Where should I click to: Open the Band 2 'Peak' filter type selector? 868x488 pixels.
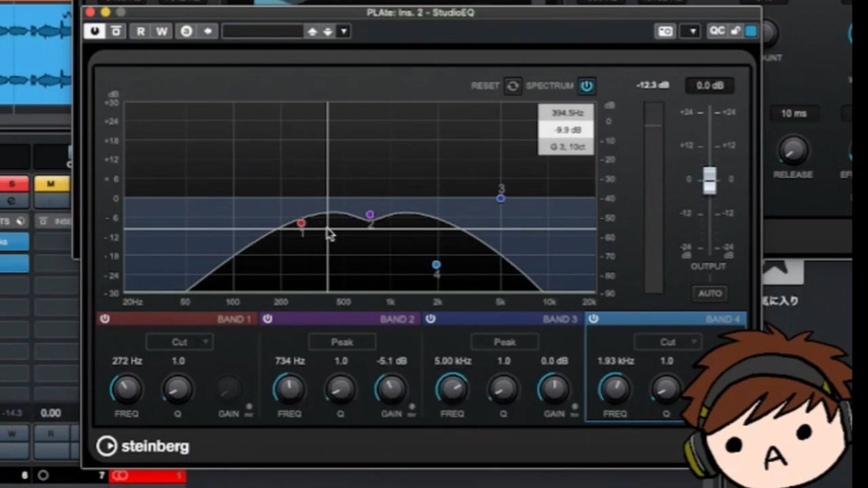point(342,342)
